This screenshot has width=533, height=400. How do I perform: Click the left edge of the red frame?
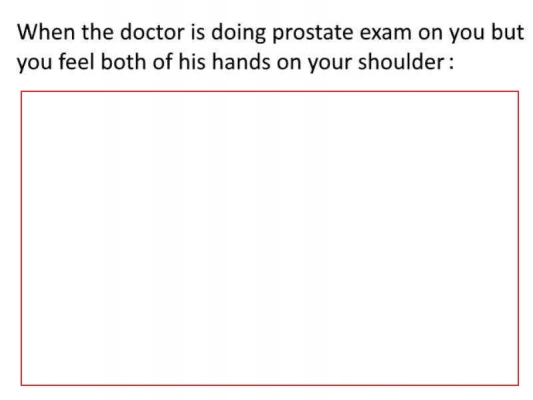[x=21, y=238]
